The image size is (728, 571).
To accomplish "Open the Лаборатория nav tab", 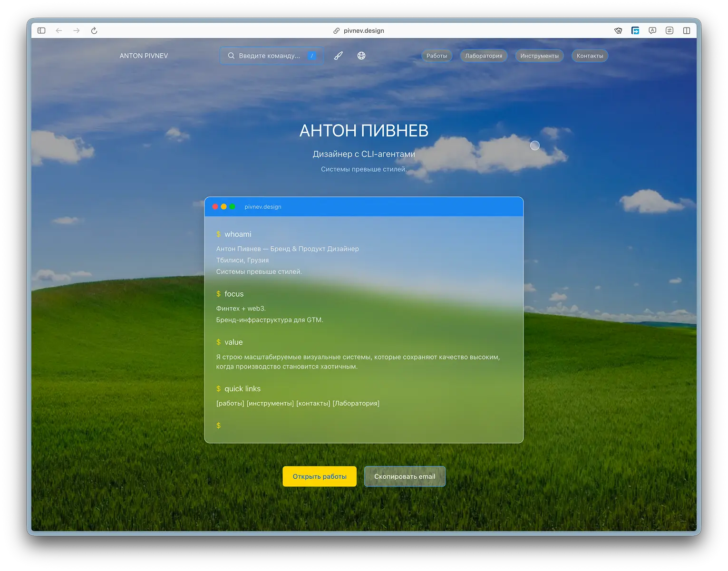I will click(484, 56).
